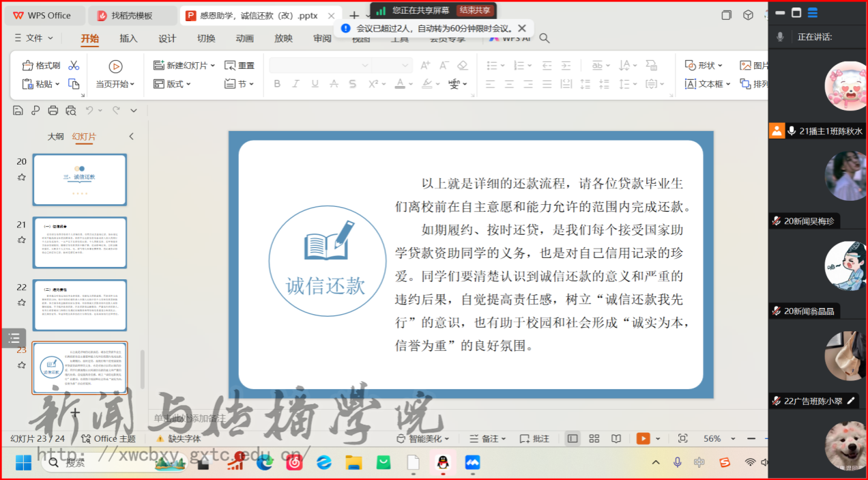Switch to slide sorter grid view icon
Screen dimensions: 868x480
coord(594,438)
